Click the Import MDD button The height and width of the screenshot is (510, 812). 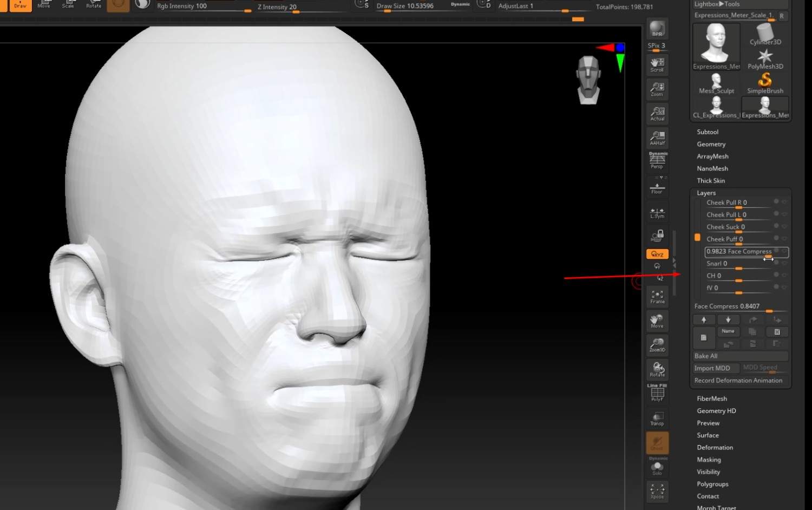(716, 368)
